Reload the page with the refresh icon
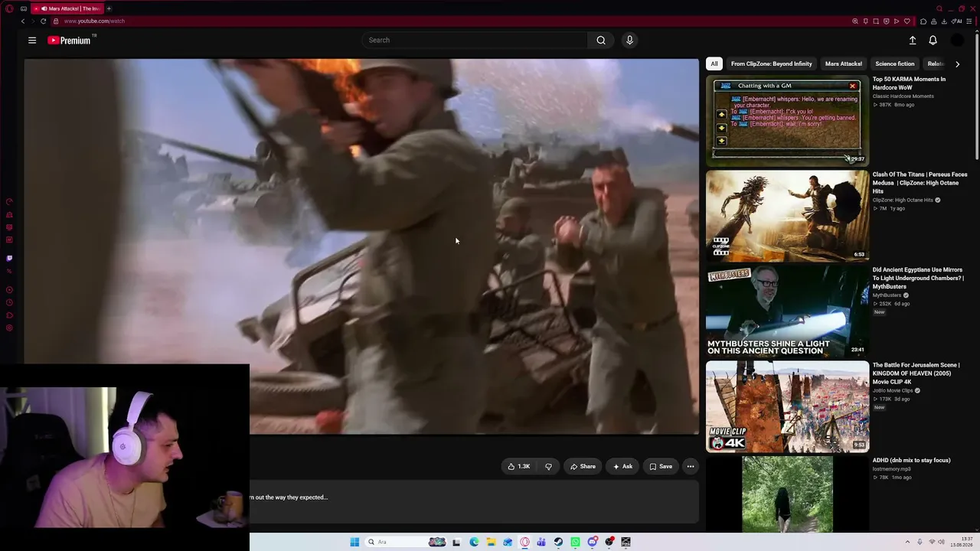This screenshot has width=980, height=551. tap(43, 21)
